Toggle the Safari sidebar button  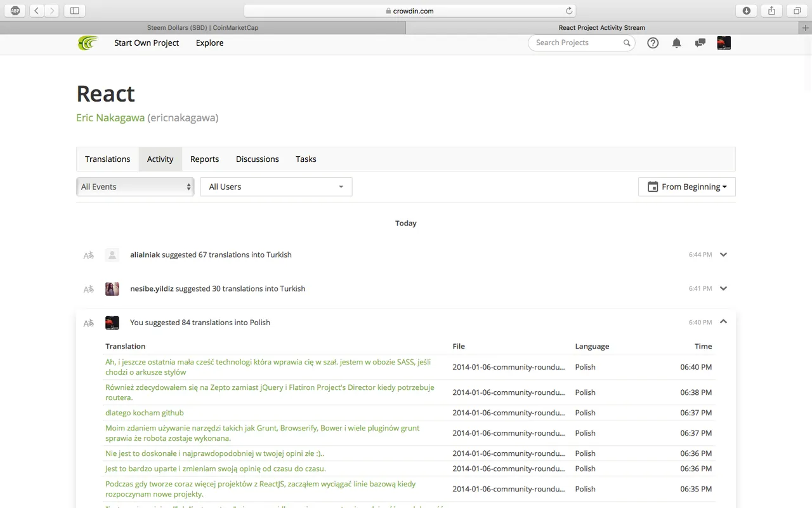(x=75, y=10)
